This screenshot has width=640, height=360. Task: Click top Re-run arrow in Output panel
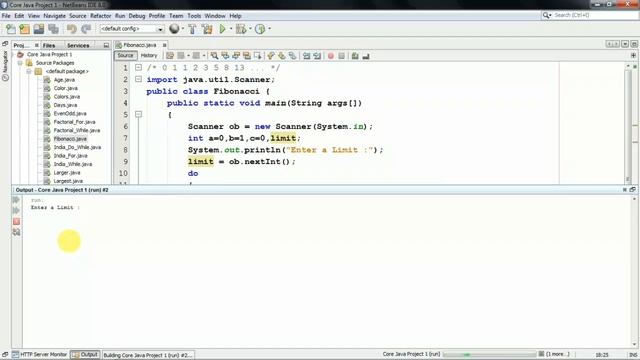click(16, 200)
